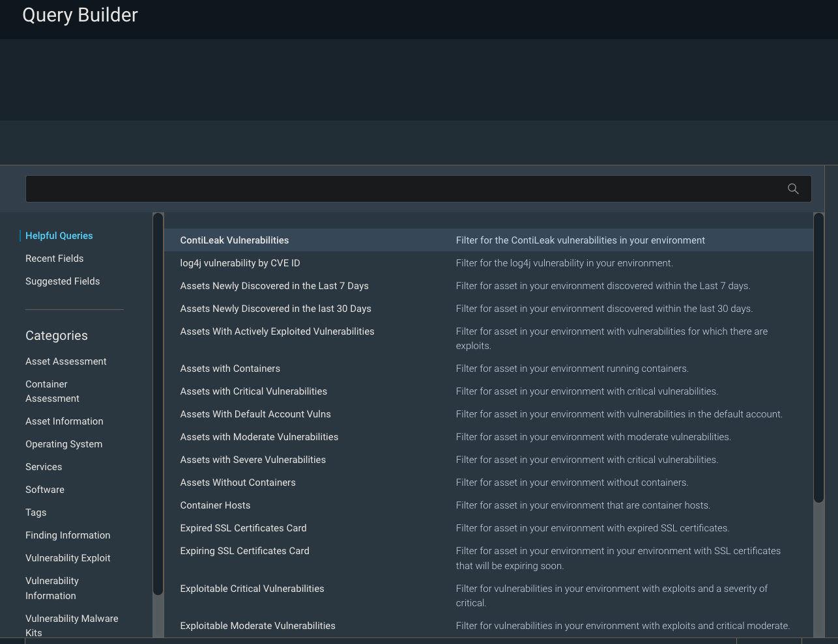Pick the Software category

[45, 490]
